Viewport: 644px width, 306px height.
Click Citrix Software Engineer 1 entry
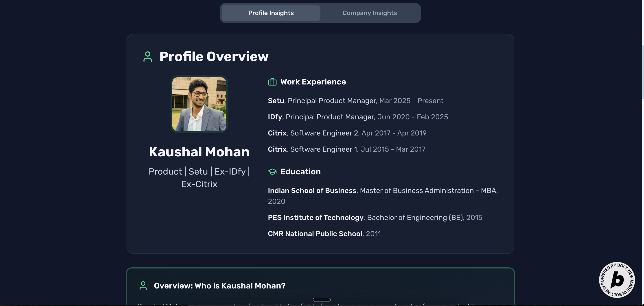click(346, 149)
